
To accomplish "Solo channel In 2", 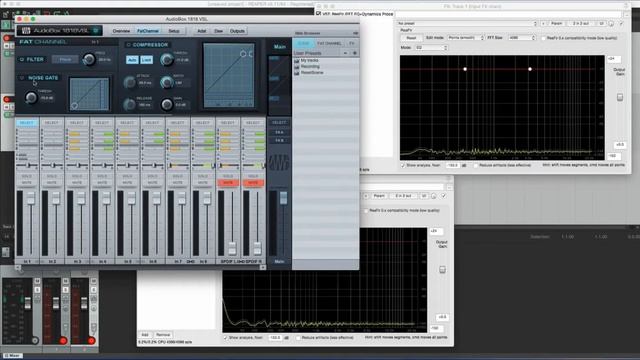I will pyautogui.click(x=52, y=176).
